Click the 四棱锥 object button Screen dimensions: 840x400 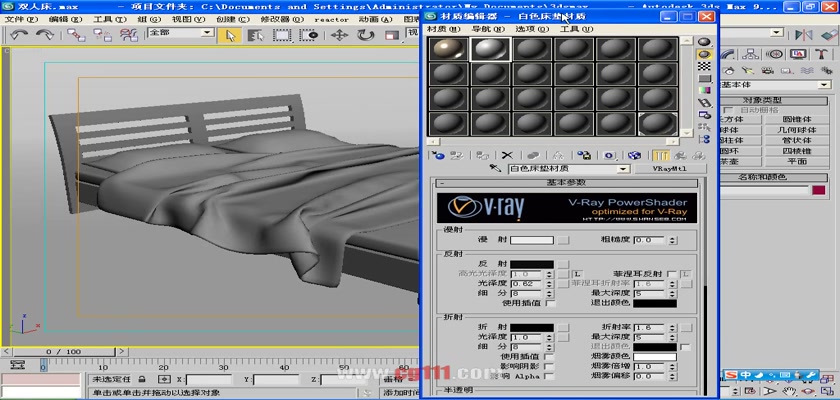coord(797,151)
